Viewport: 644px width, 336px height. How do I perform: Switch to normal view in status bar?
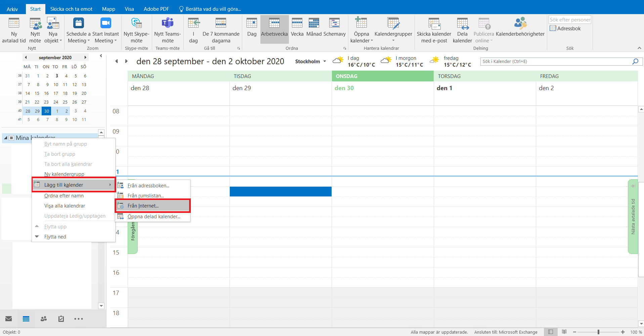coord(551,332)
